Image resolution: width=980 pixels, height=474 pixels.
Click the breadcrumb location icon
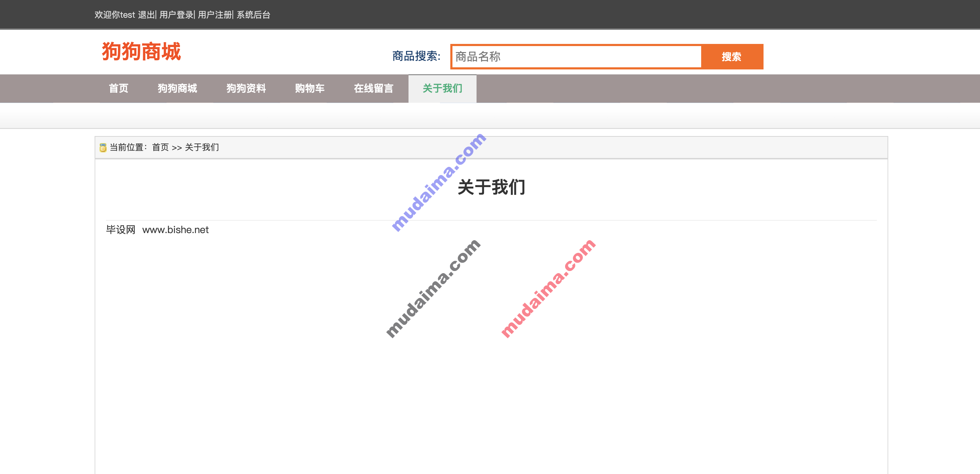pyautogui.click(x=103, y=148)
